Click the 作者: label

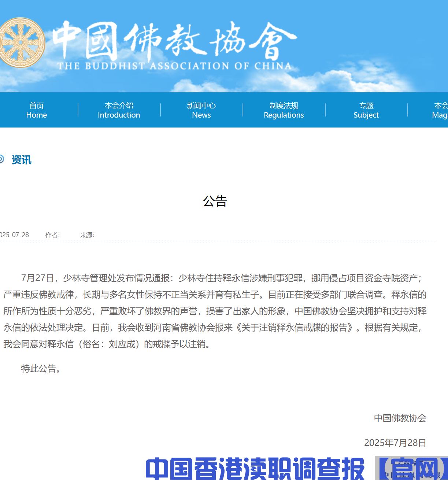point(53,235)
